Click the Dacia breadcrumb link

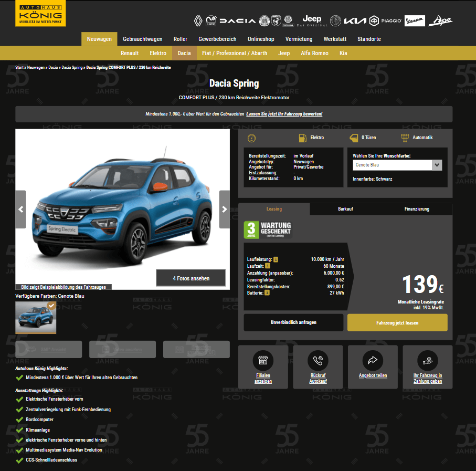[53, 67]
